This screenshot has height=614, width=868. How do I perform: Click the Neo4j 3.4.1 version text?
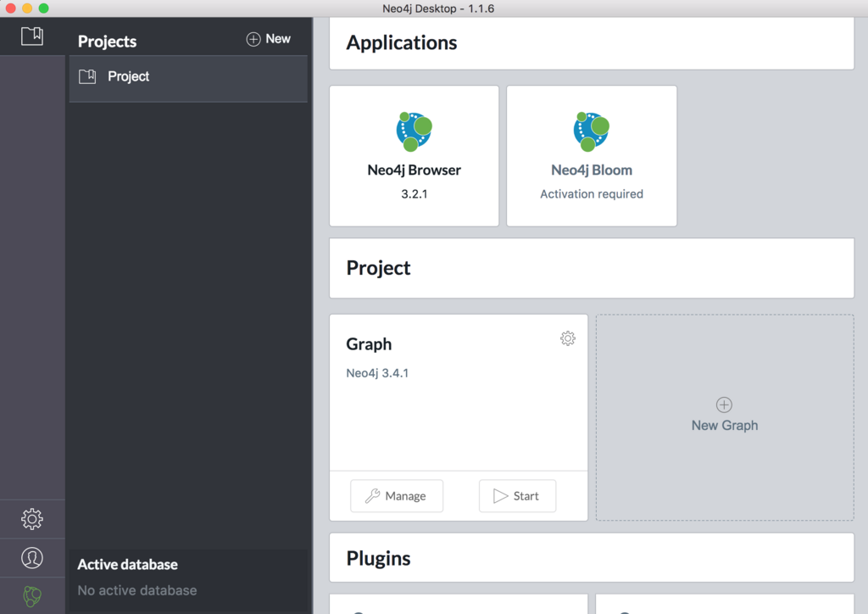click(x=377, y=373)
